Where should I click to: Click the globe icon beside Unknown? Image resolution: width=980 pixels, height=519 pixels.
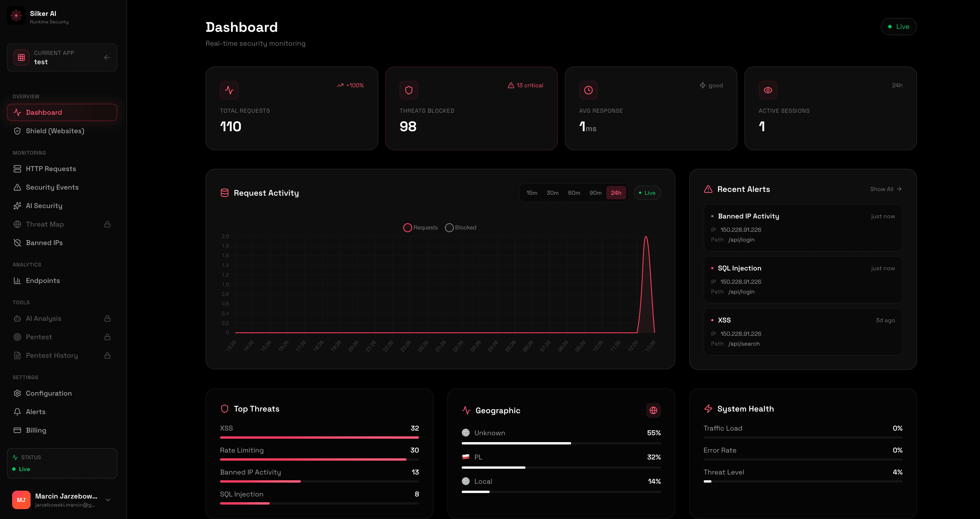click(466, 433)
